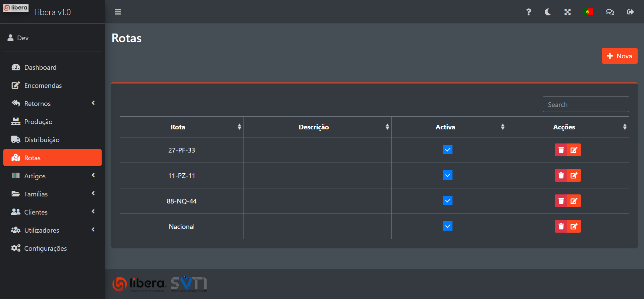
Task: Open the help question mark icon
Action: (x=528, y=12)
